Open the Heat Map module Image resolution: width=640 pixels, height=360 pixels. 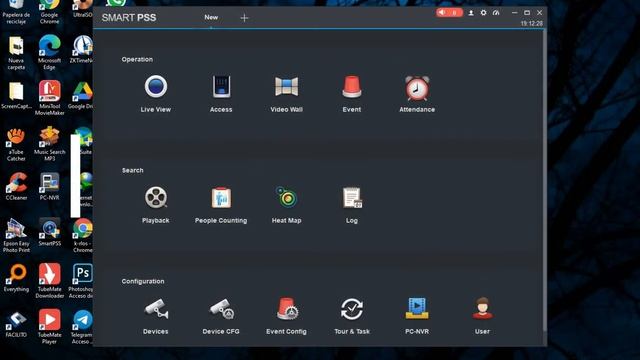point(286,204)
